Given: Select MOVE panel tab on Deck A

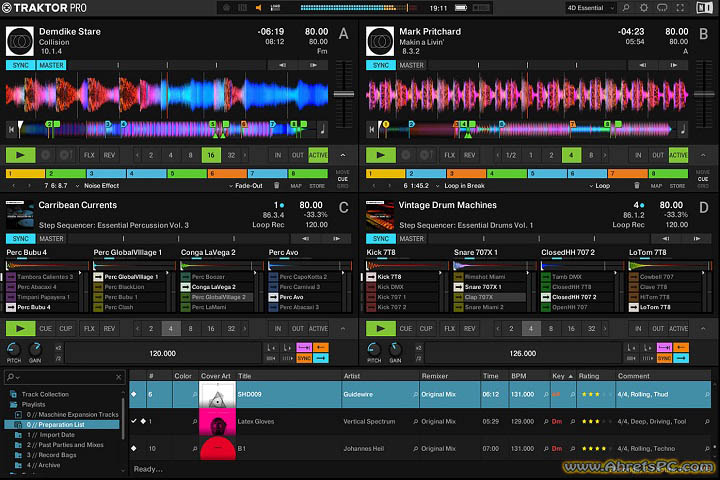Looking at the screenshot, I should click(x=343, y=172).
